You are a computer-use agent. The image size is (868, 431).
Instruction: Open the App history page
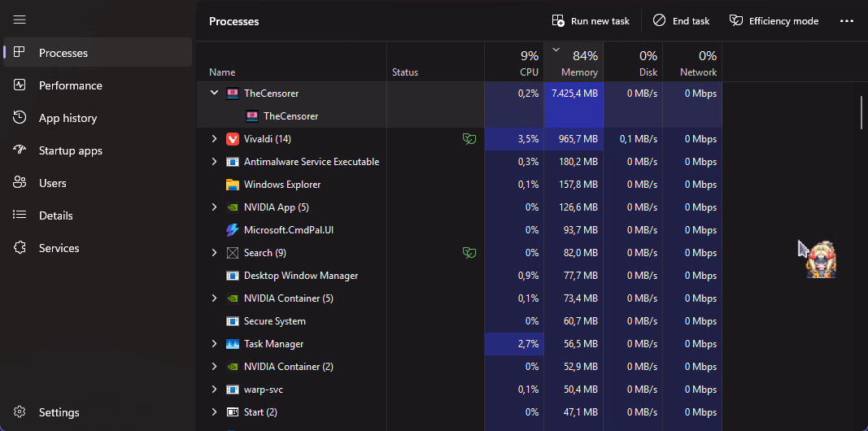(98, 118)
